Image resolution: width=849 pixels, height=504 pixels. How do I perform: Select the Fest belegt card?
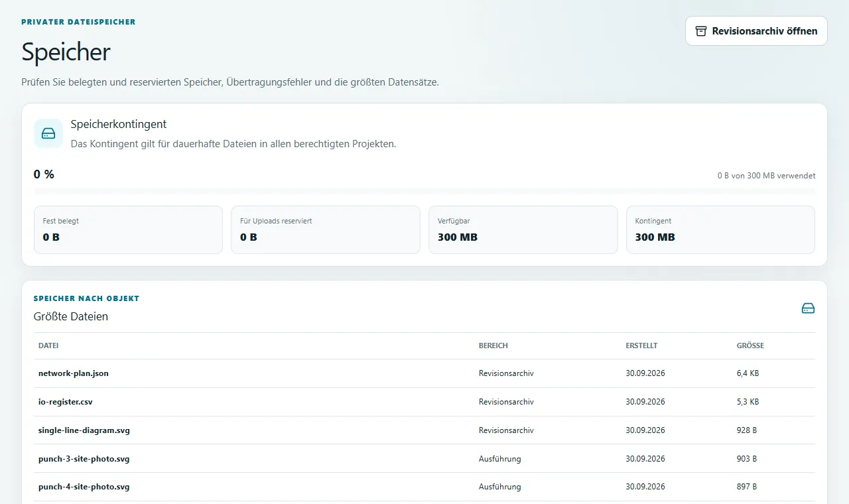128,229
